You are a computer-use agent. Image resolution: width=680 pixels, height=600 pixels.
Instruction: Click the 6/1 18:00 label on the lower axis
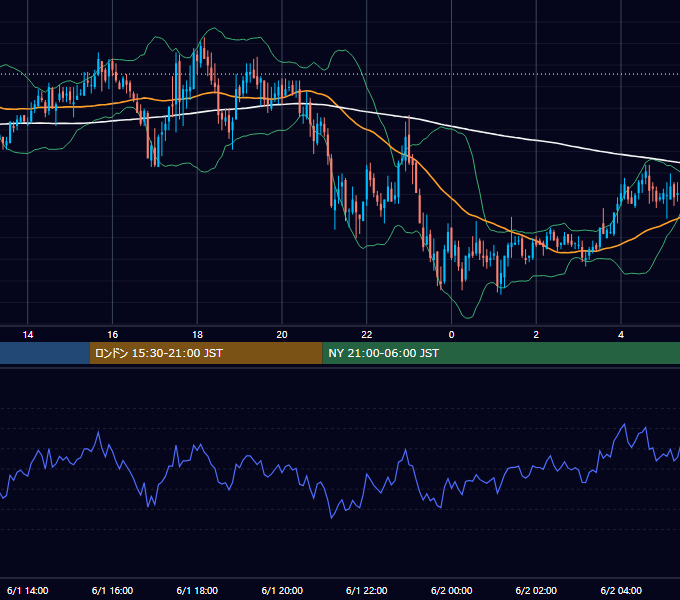(197, 590)
